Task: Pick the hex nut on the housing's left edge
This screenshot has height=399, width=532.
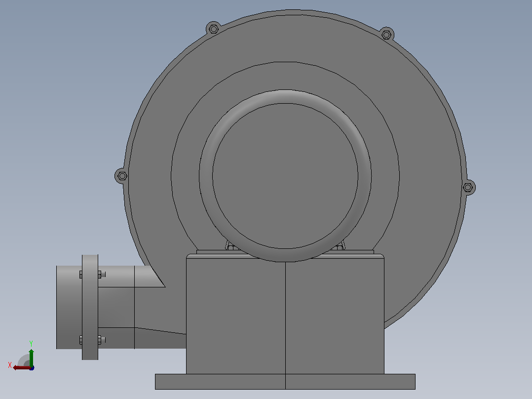Action: point(122,176)
